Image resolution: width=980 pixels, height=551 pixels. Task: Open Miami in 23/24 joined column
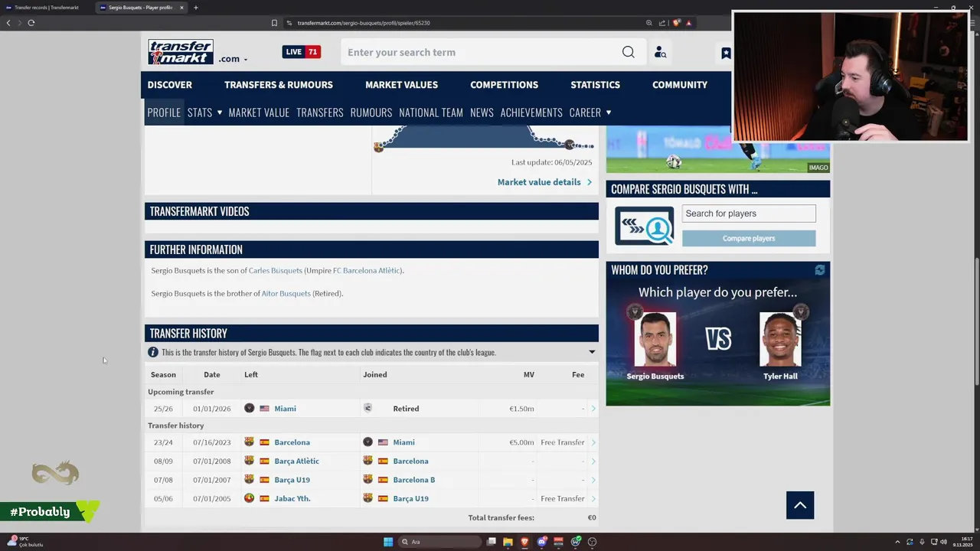[403, 442]
